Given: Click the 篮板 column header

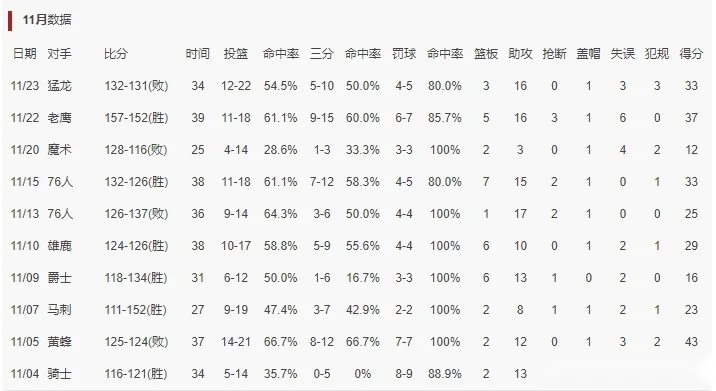Looking at the screenshot, I should tap(486, 53).
